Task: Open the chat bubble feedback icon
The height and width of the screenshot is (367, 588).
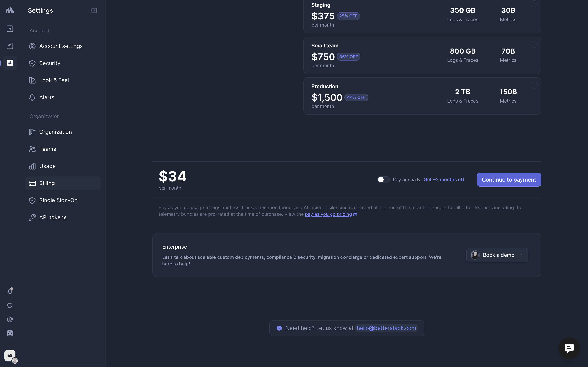Action: [x=10, y=305]
